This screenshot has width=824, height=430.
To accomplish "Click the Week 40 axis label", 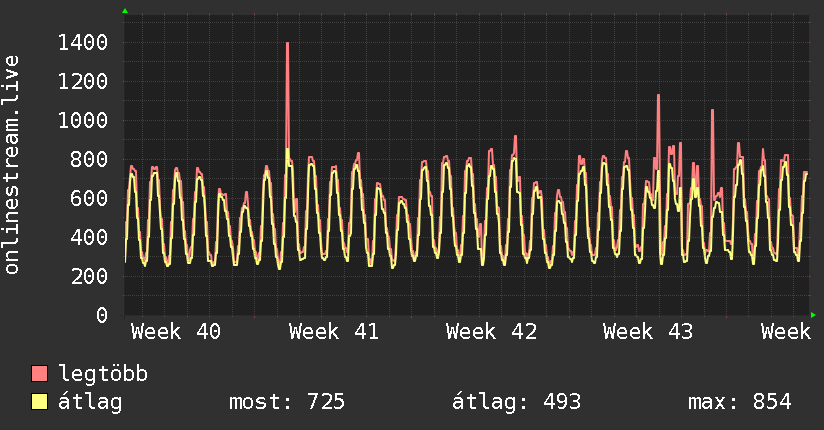I will (176, 332).
